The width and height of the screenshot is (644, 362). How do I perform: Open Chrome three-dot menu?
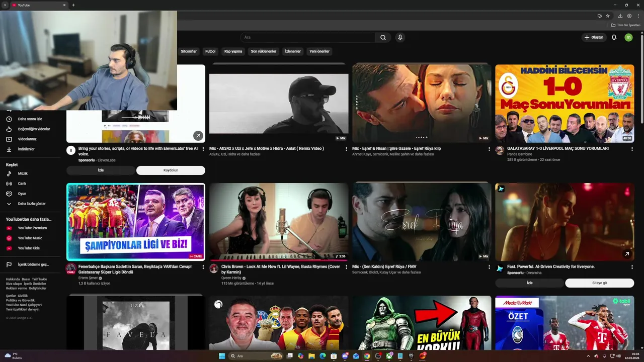coord(638,16)
